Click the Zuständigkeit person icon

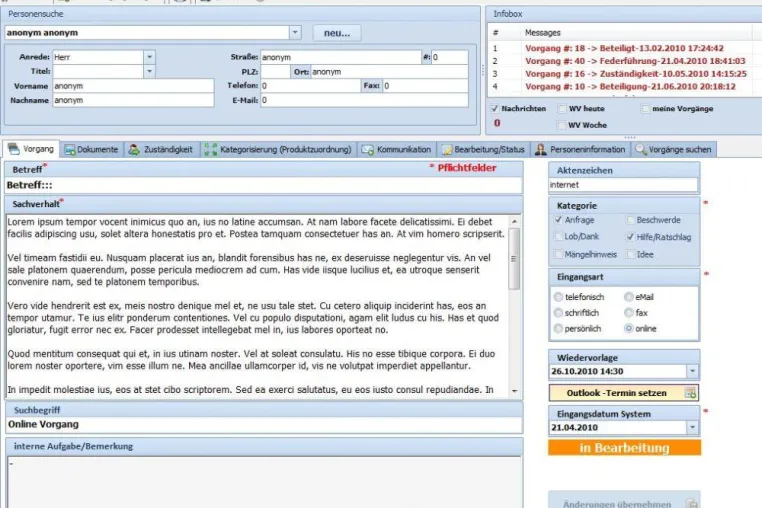(134, 150)
